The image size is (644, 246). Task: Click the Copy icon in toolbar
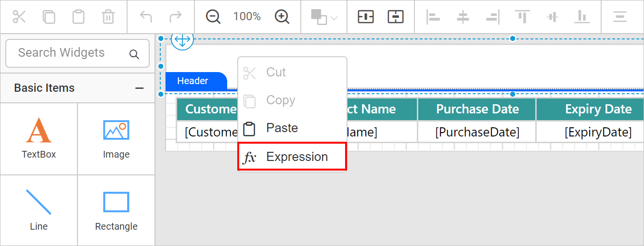pyautogui.click(x=49, y=17)
